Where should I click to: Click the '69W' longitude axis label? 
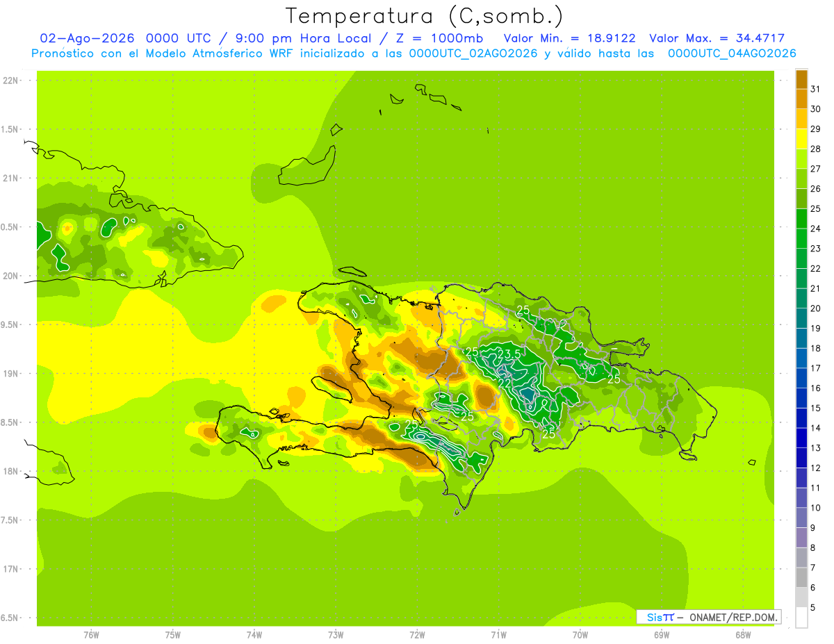[662, 635]
